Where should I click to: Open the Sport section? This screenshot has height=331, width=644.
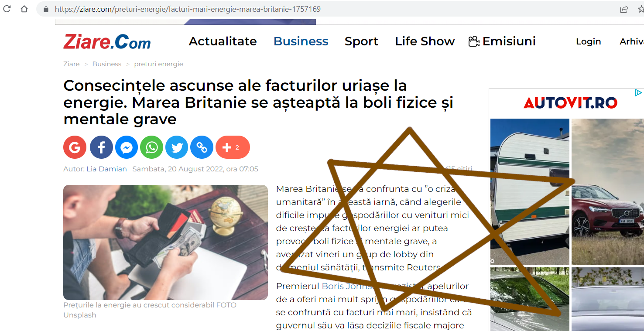pyautogui.click(x=361, y=41)
